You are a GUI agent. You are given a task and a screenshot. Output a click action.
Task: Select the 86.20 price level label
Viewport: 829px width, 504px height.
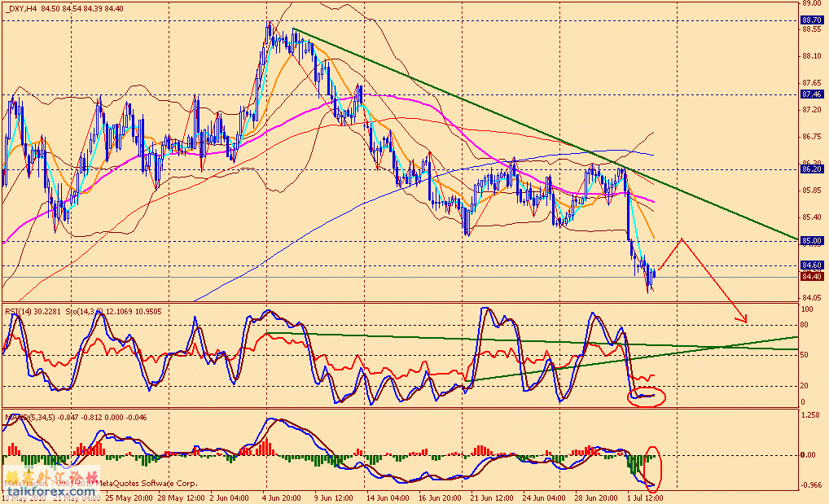(x=812, y=169)
